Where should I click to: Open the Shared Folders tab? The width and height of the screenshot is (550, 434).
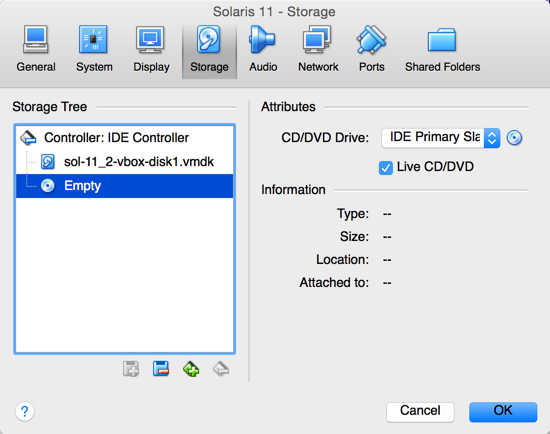pos(442,49)
